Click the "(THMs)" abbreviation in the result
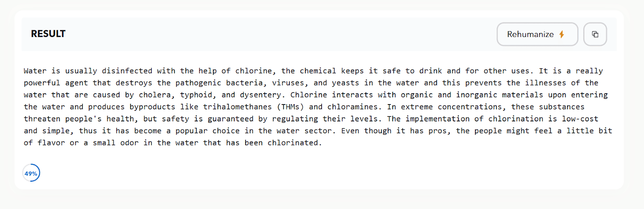 click(290, 107)
